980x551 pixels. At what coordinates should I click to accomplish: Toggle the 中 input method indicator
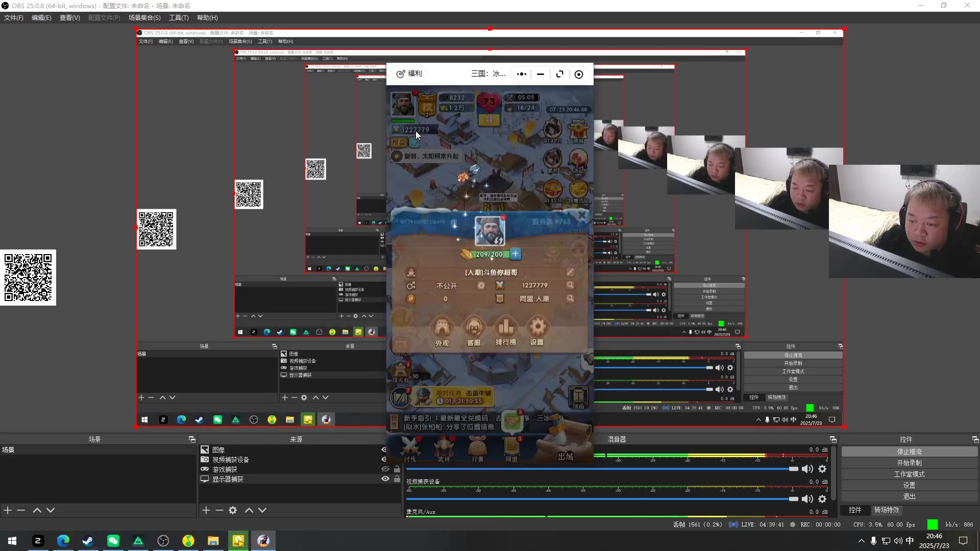pyautogui.click(x=910, y=541)
